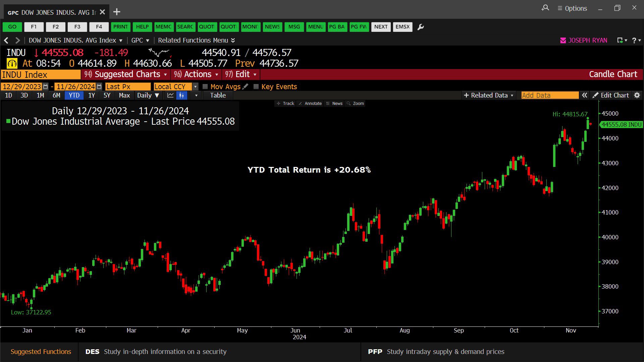The height and width of the screenshot is (362, 644).
Task: Select the 3D time range
Action: (x=24, y=96)
